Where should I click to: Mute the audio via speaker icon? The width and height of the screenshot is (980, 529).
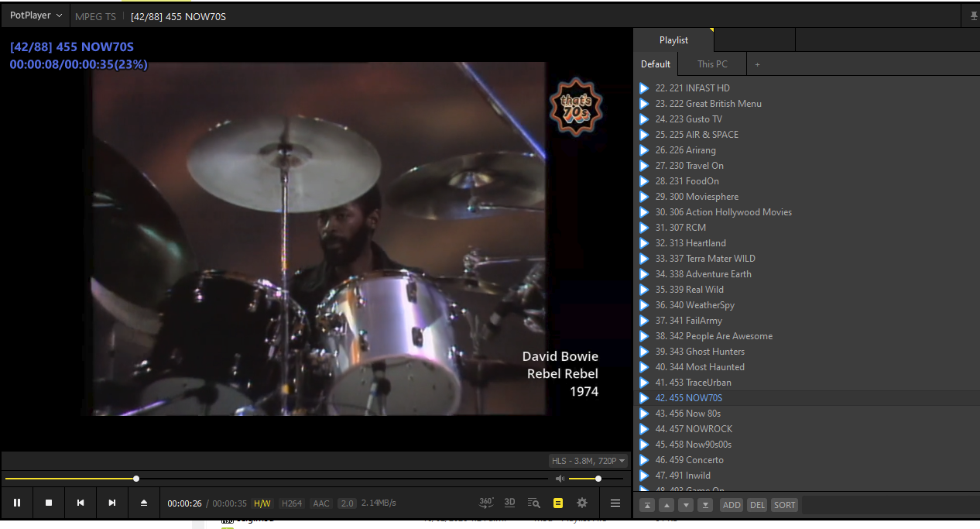tap(560, 479)
